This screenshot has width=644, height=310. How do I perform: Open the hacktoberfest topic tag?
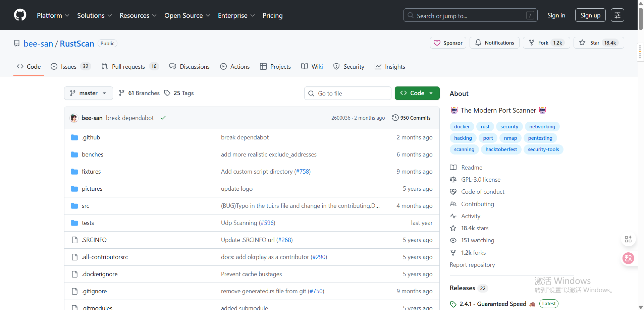click(501, 149)
